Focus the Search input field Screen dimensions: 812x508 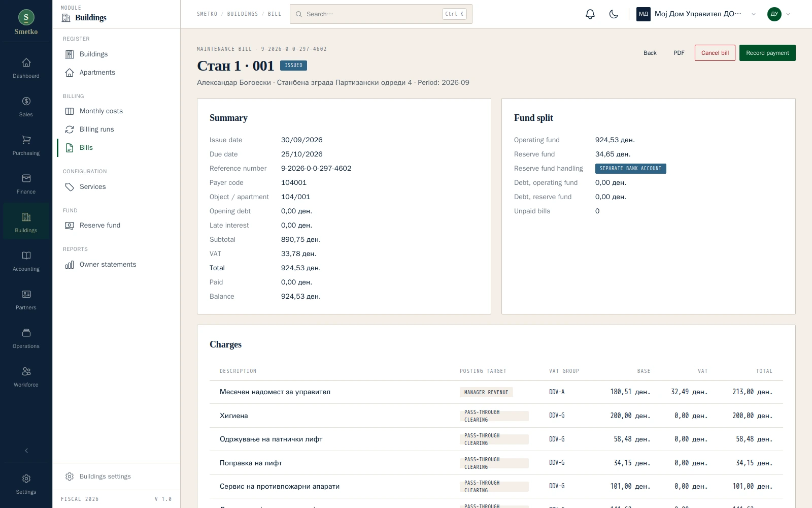coord(381,14)
